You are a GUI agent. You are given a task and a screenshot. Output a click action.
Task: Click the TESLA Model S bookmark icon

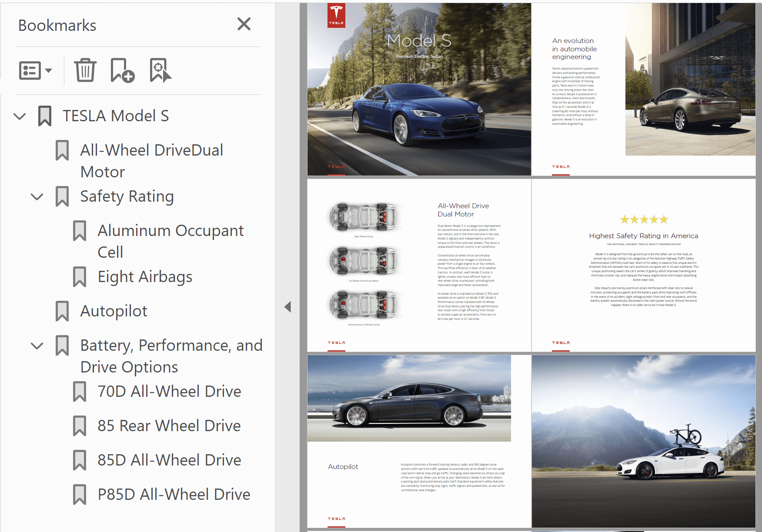point(45,116)
